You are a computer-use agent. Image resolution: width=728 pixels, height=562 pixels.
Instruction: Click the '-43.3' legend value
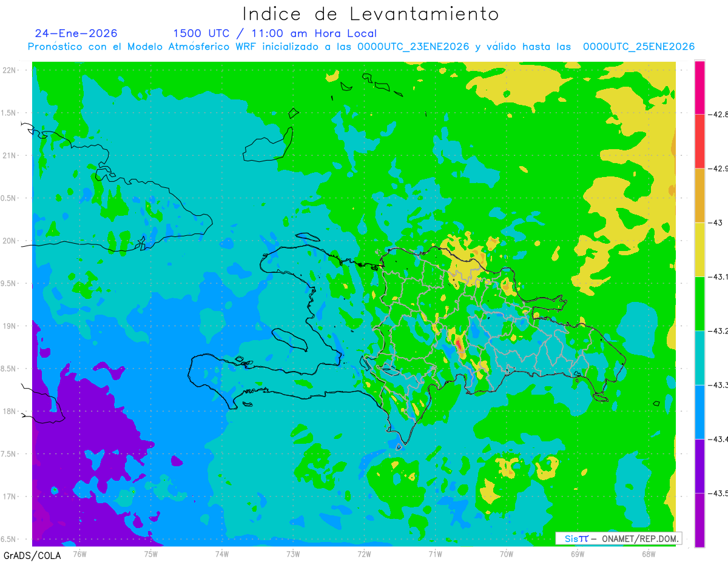[x=718, y=385]
